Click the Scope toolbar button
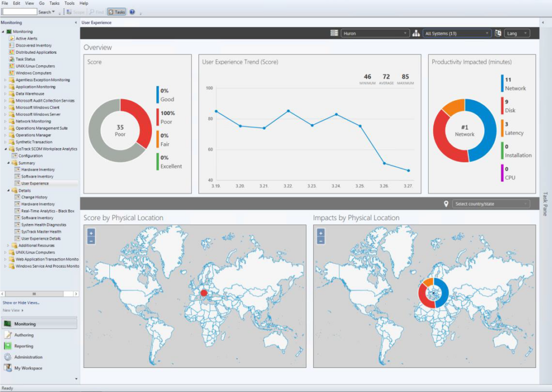552x392 pixels. [75, 12]
